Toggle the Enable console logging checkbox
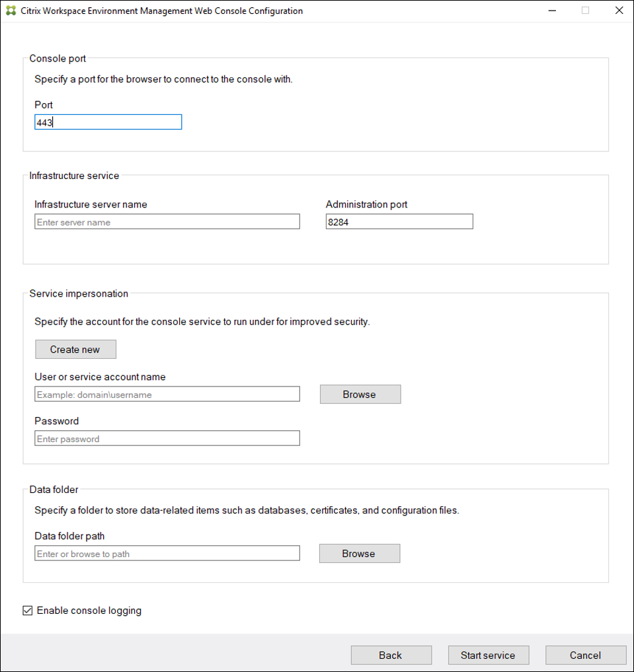The width and height of the screenshot is (634, 672). tap(28, 611)
